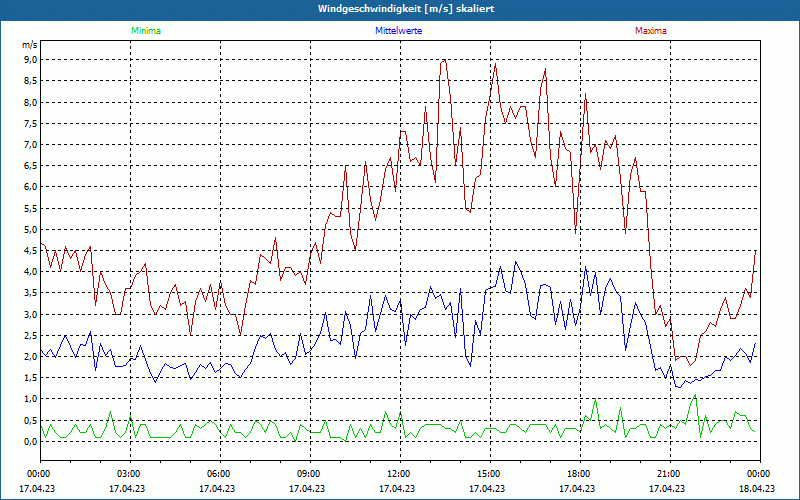Click the 4,5 y-axis value

[31, 251]
